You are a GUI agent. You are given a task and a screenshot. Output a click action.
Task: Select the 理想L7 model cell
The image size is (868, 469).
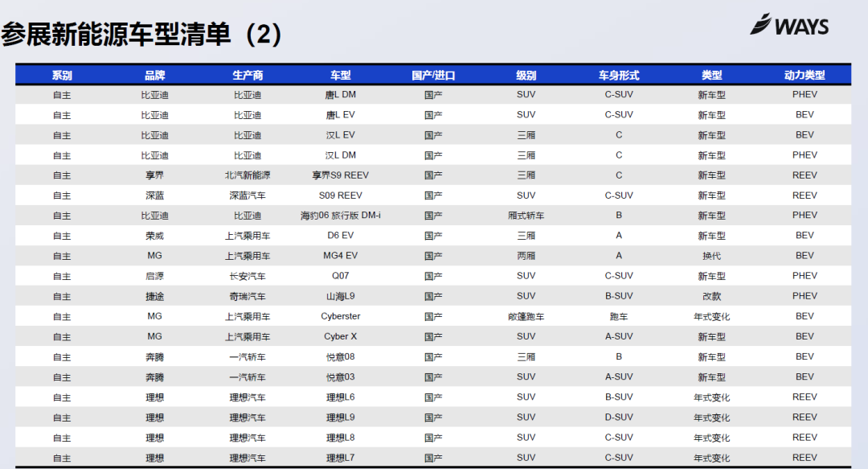tap(341, 458)
